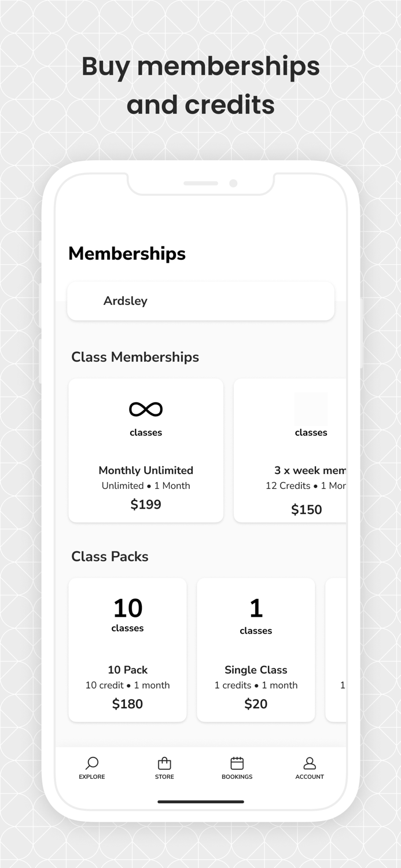Tap the large "10" classes number
This screenshot has width=401, height=868.
tap(127, 608)
